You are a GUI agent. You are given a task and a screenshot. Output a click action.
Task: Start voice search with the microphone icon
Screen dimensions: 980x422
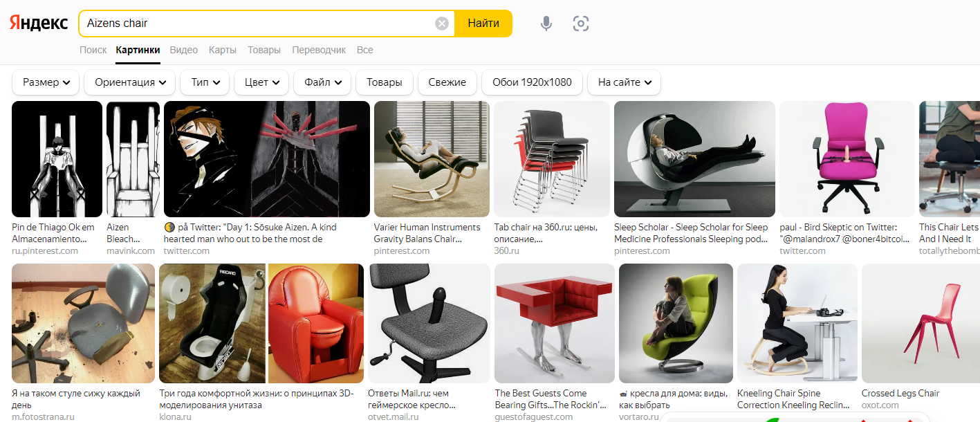click(x=546, y=24)
